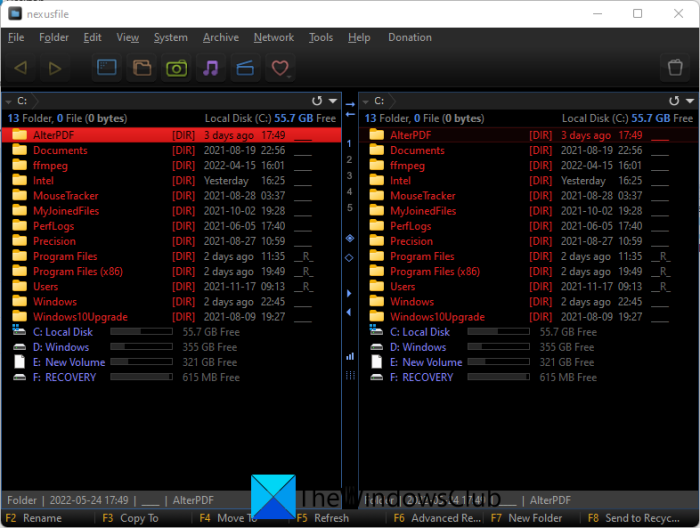
Task: Select Program Files (x86) in right panel
Action: [529, 271]
